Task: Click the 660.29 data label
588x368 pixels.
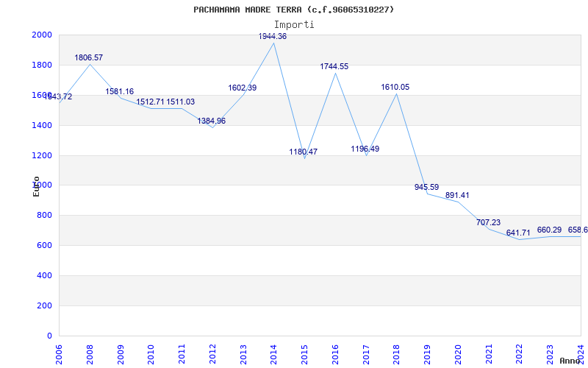Action: click(x=549, y=230)
